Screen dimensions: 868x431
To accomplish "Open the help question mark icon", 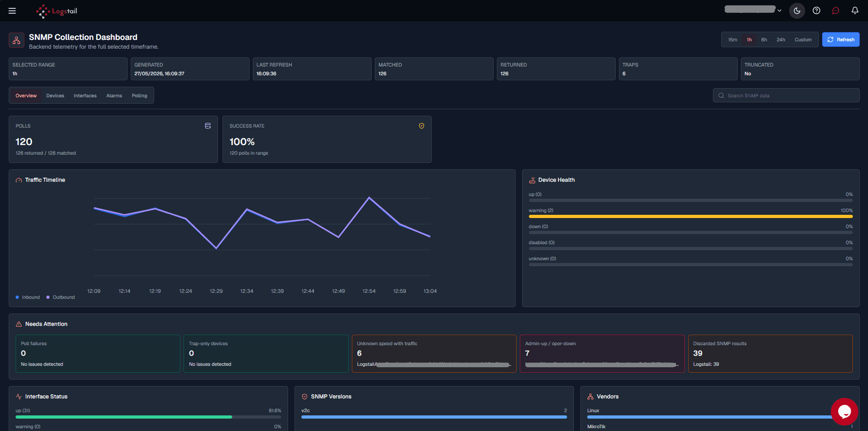I will (816, 11).
